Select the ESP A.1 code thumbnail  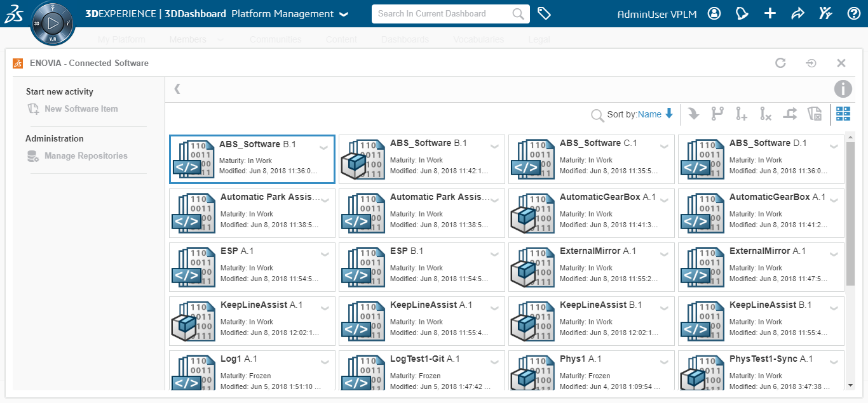(x=194, y=267)
